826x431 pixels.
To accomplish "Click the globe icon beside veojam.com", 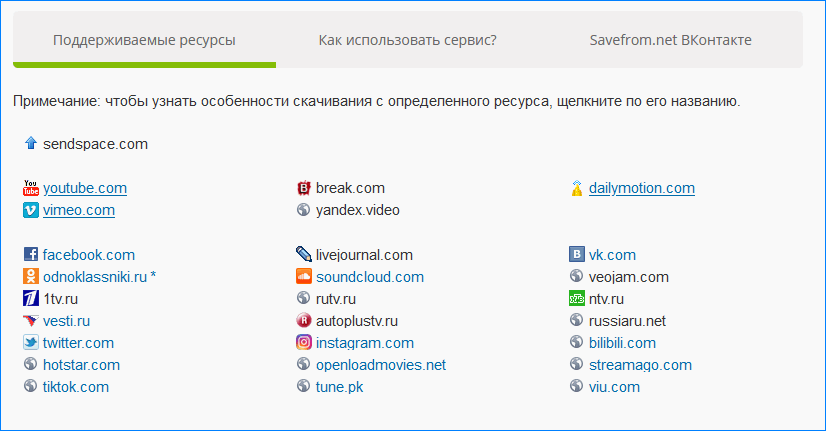I will 577,276.
